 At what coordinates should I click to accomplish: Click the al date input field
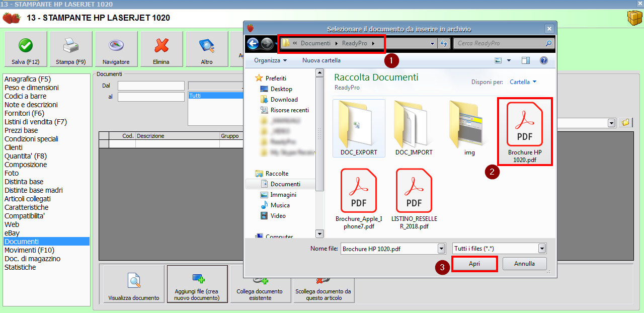[151, 97]
